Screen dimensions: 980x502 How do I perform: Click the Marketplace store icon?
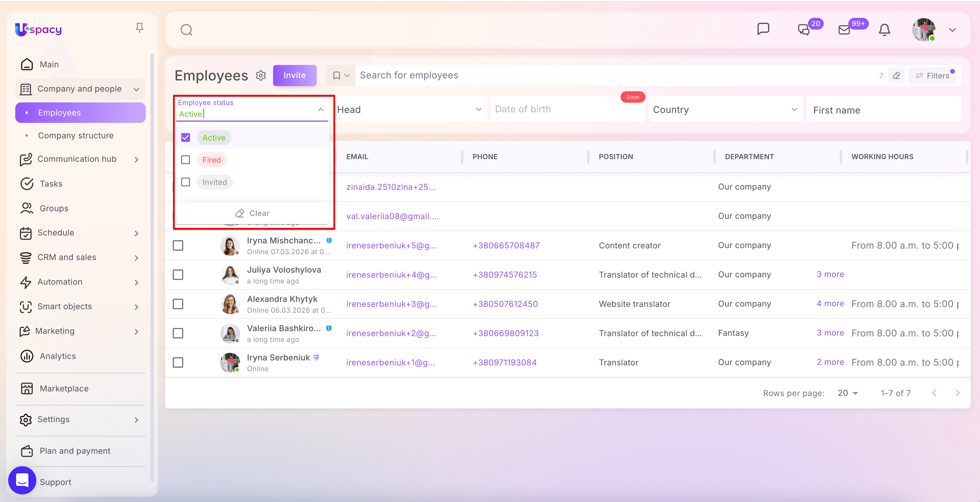(x=27, y=388)
